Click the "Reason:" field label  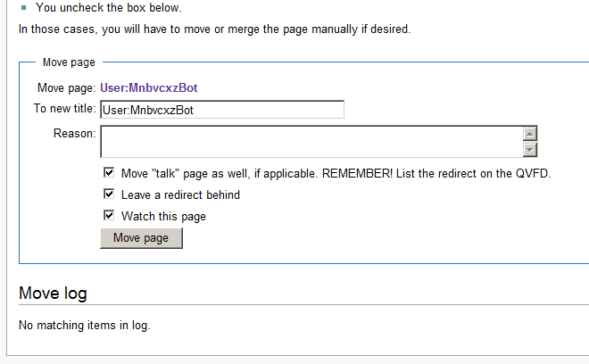click(x=75, y=133)
